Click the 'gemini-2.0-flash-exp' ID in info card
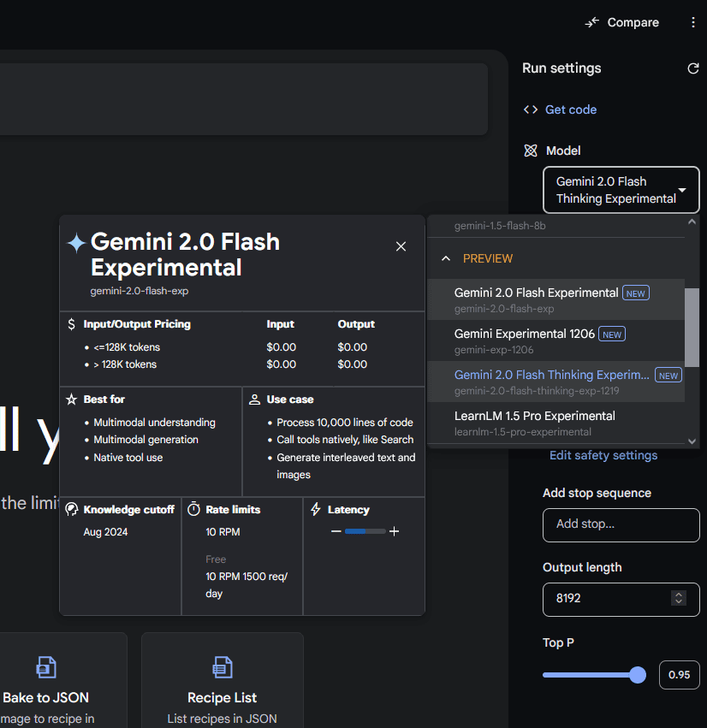The width and height of the screenshot is (707, 728). tap(140, 291)
